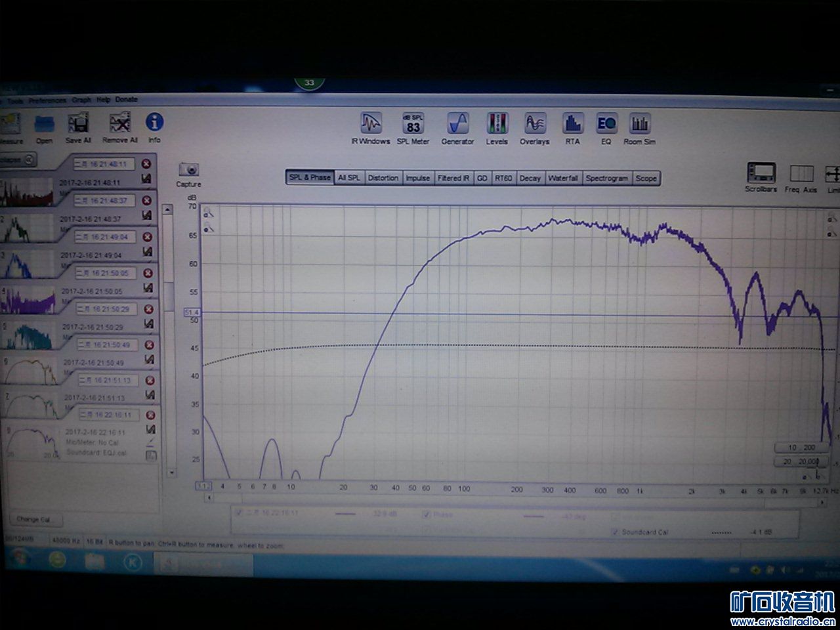Click the trace icon for measurement 21:48:11

point(146,178)
